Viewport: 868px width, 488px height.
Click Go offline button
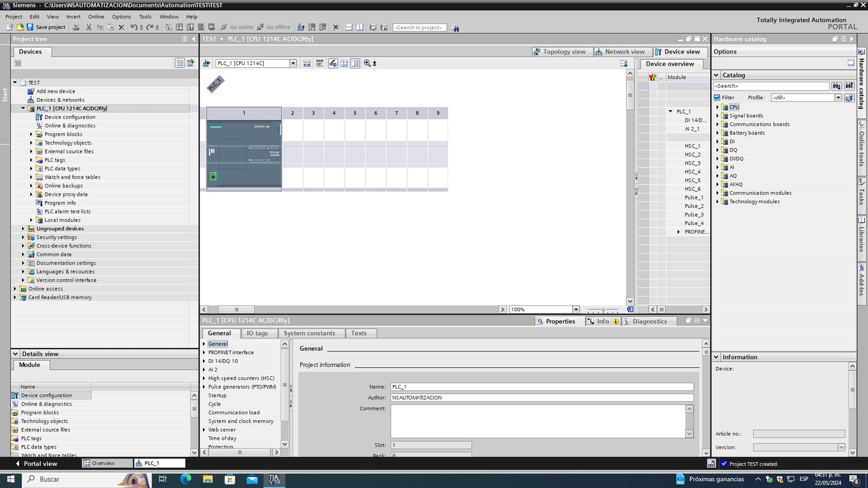point(274,27)
